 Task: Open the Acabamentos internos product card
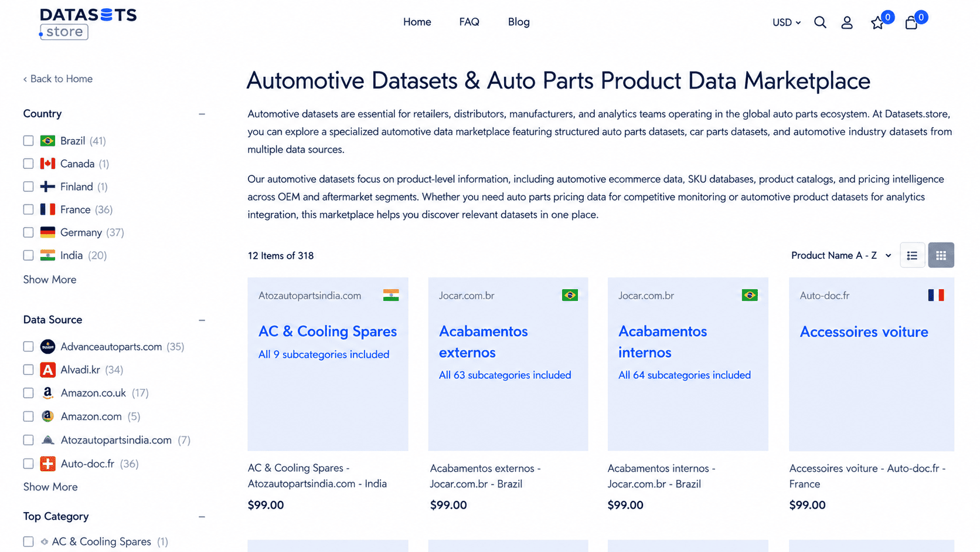coord(688,364)
